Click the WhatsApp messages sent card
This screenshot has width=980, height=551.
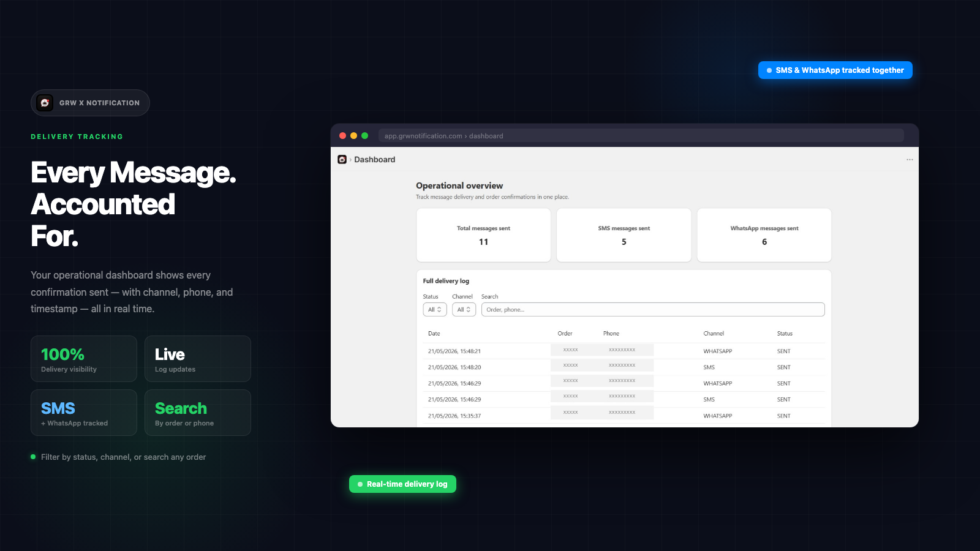coord(764,235)
